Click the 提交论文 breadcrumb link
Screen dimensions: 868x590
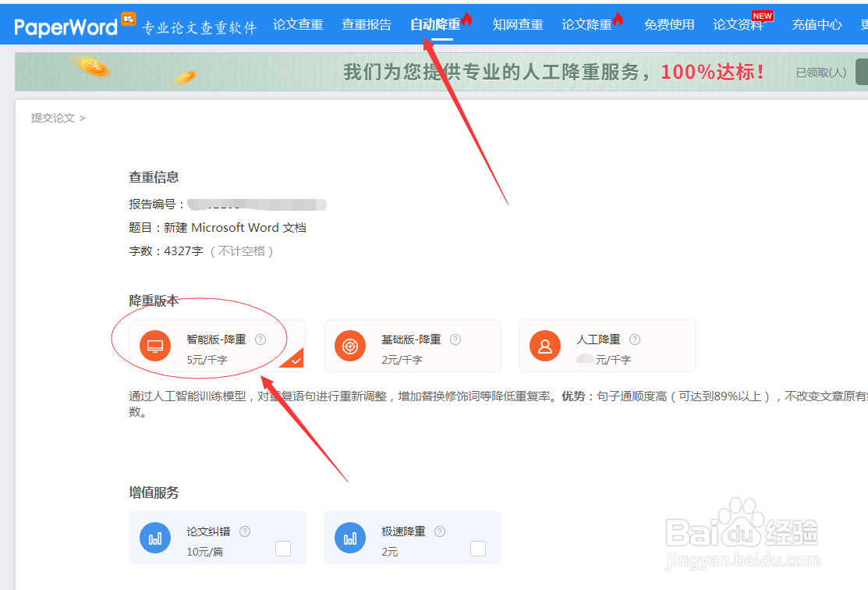[x=52, y=118]
